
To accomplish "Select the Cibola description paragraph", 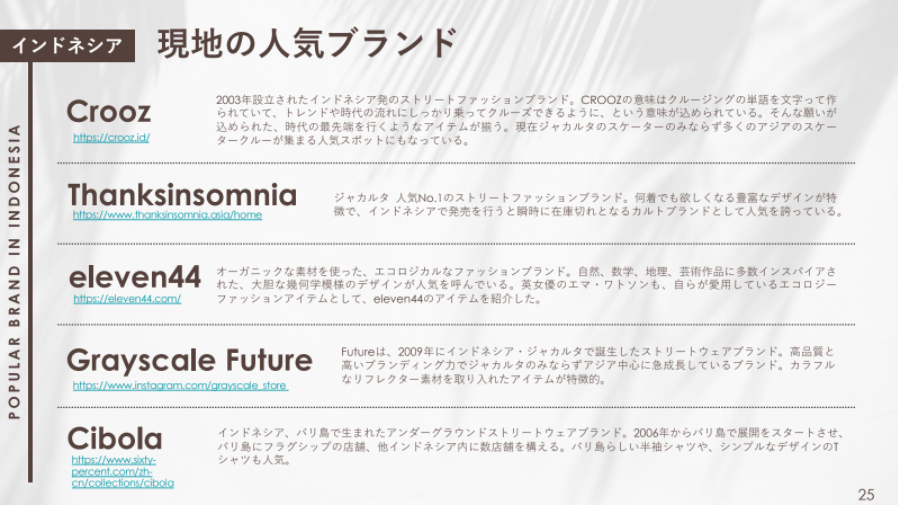I will pyautogui.click(x=531, y=446).
